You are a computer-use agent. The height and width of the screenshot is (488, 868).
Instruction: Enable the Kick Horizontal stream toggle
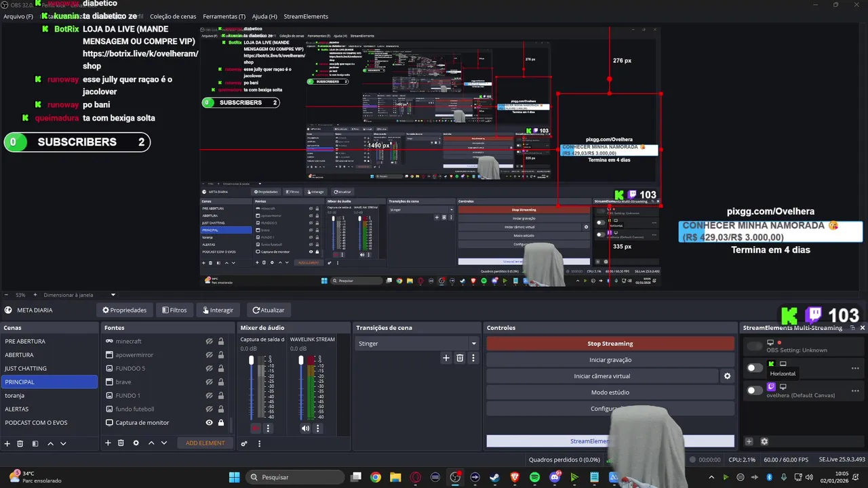click(x=755, y=368)
